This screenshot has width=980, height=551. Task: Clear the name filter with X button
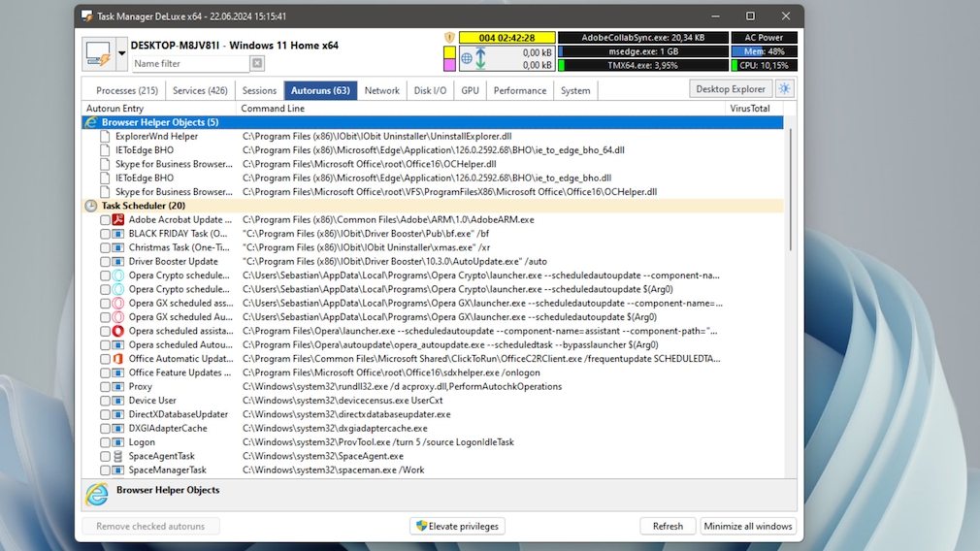point(257,64)
